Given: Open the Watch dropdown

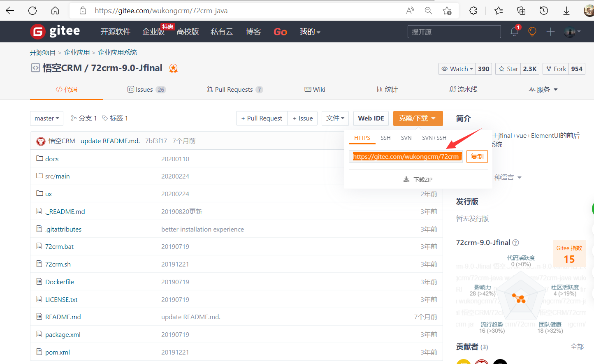Looking at the screenshot, I should (x=457, y=69).
